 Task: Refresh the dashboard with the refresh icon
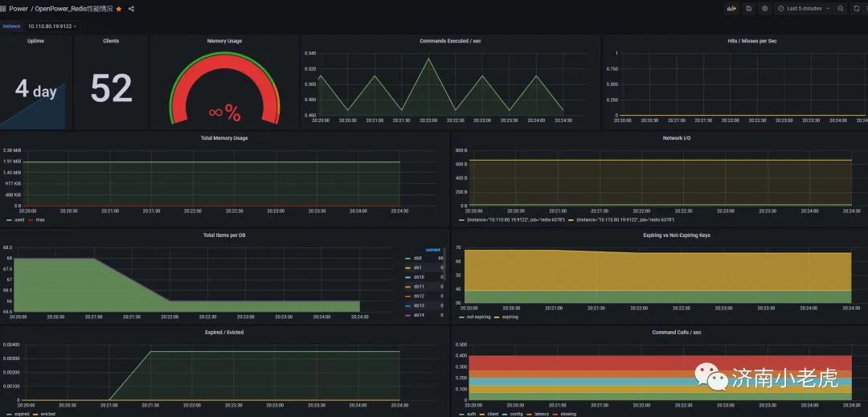857,9
